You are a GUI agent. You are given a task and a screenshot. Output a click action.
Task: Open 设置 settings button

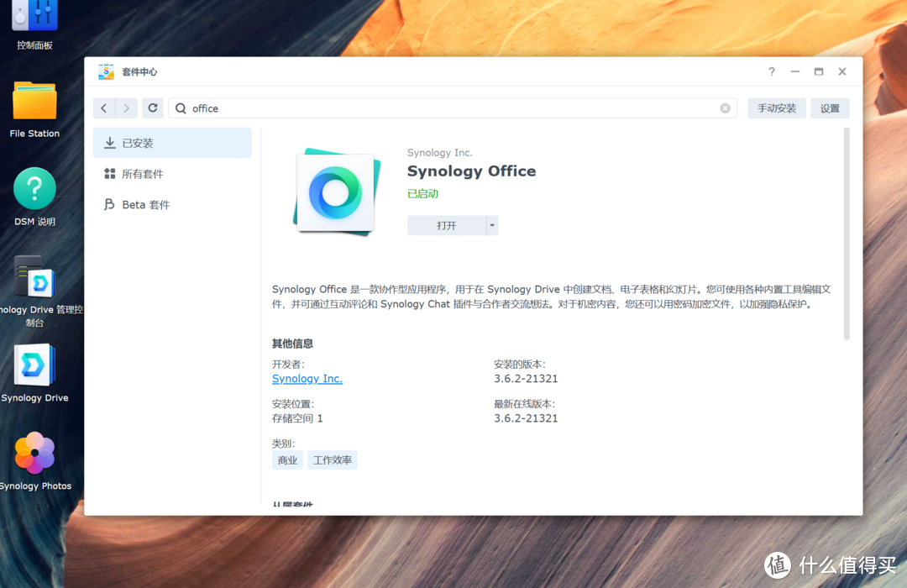[830, 108]
